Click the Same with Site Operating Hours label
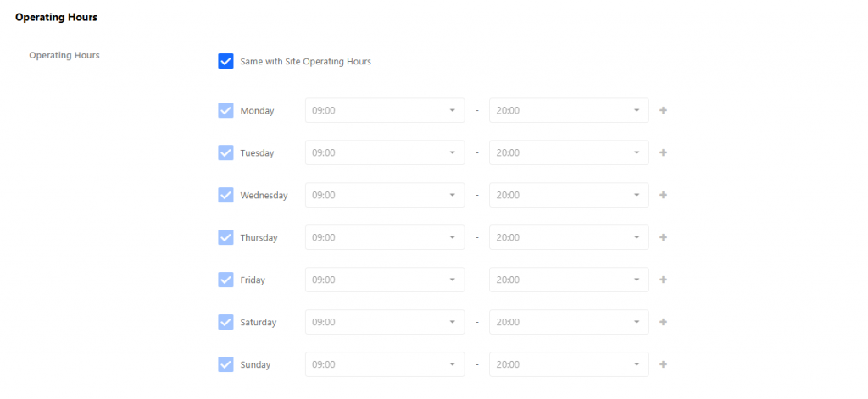This screenshot has height=399, width=868. coord(305,62)
